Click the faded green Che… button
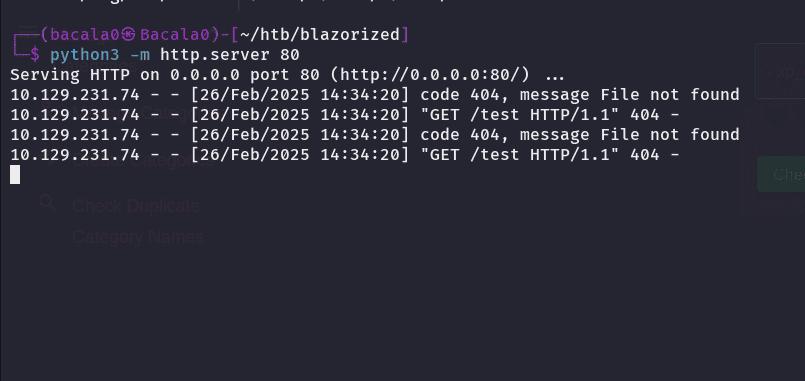The width and height of the screenshot is (805, 381). [781, 175]
